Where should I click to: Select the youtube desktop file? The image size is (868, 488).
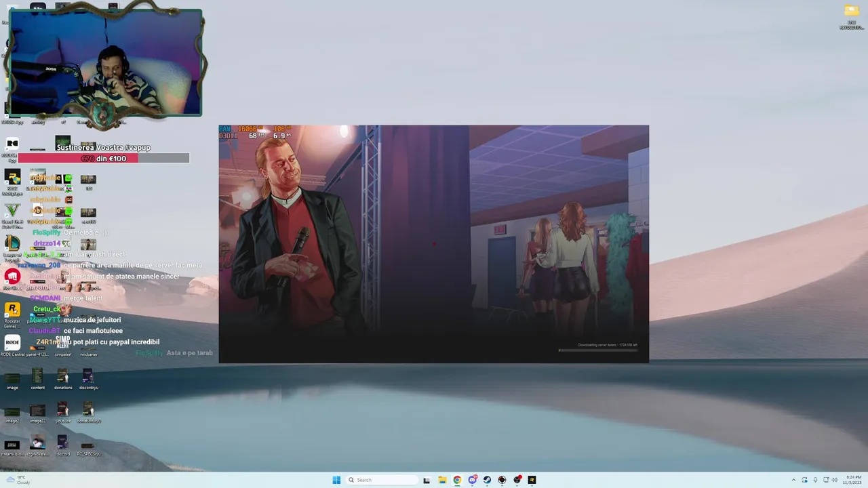(63, 413)
